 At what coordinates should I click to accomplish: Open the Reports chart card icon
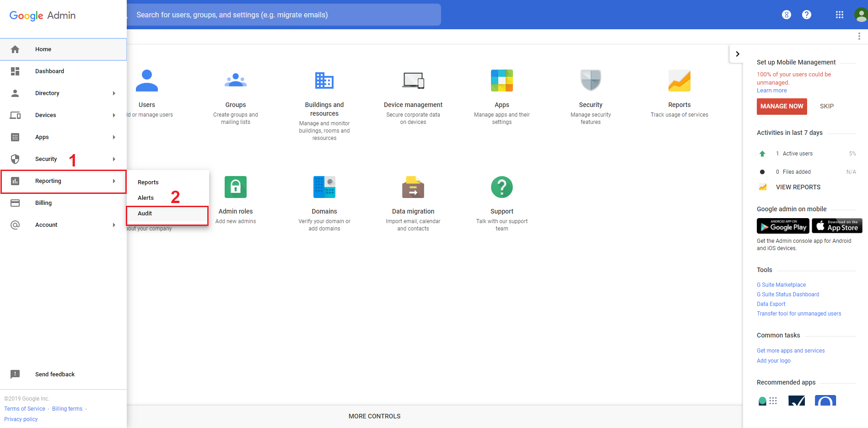point(679,80)
